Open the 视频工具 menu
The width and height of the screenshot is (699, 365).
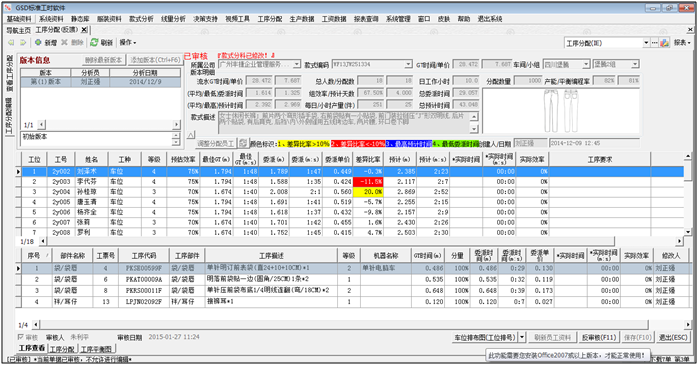click(238, 19)
